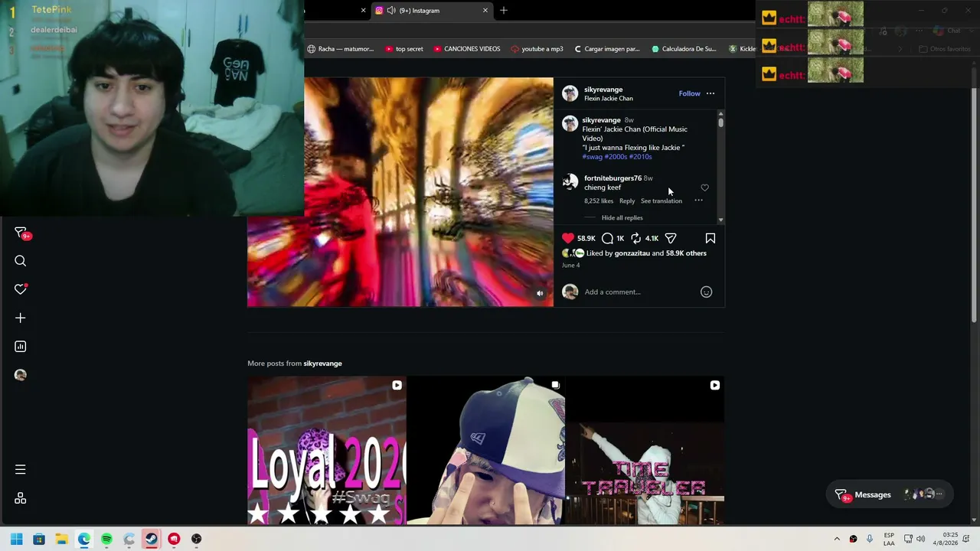
Task: Open the #2000s hashtag
Action: point(616,156)
